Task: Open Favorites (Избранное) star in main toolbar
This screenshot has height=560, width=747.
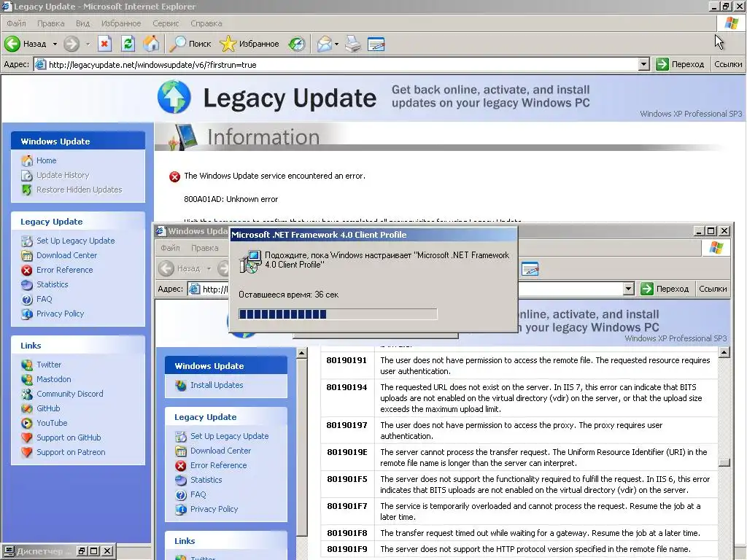Action: (x=249, y=44)
